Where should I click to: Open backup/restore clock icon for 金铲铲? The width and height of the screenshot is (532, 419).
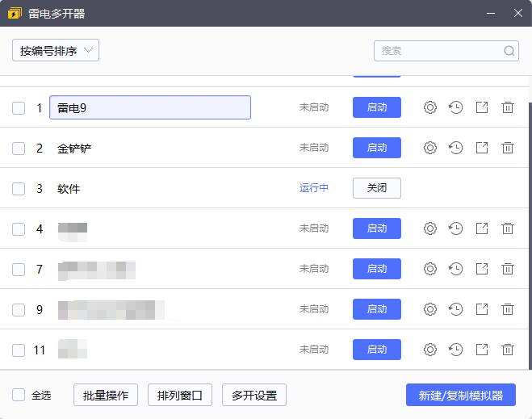click(455, 148)
